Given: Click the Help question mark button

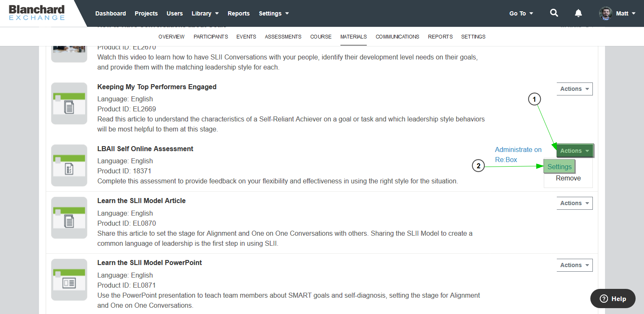Looking at the screenshot, I should coord(613,299).
